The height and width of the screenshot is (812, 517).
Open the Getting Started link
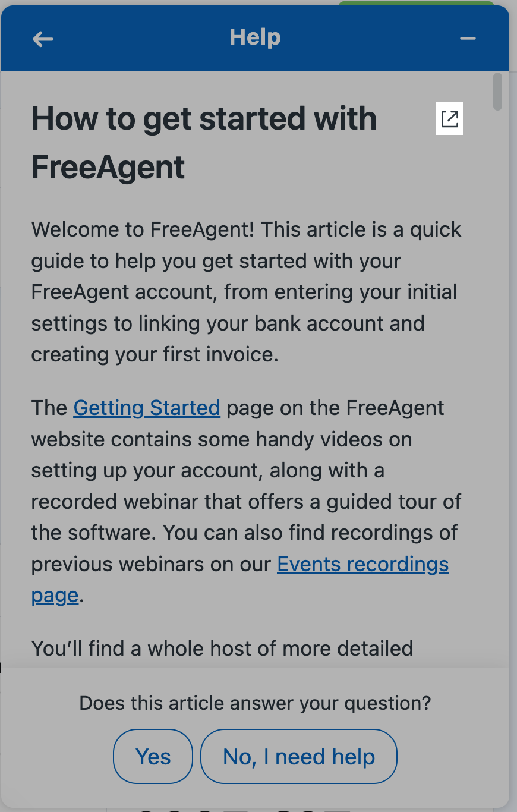coord(146,408)
